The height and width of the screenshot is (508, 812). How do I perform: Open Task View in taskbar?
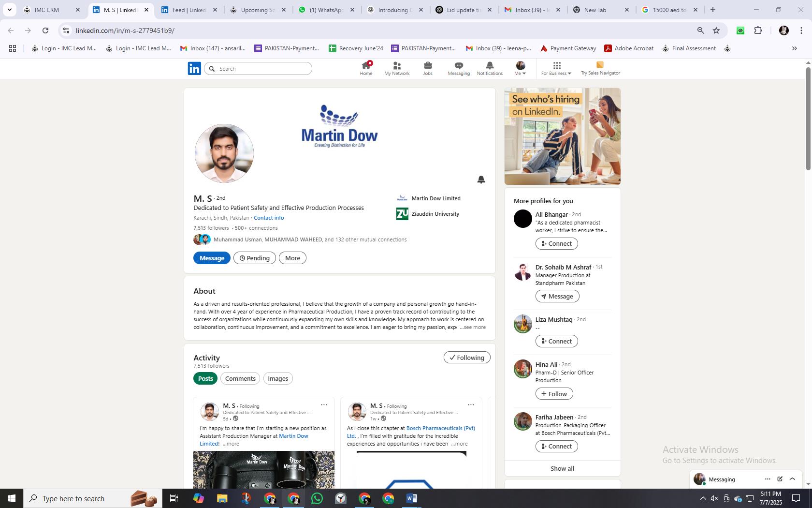pos(174,498)
